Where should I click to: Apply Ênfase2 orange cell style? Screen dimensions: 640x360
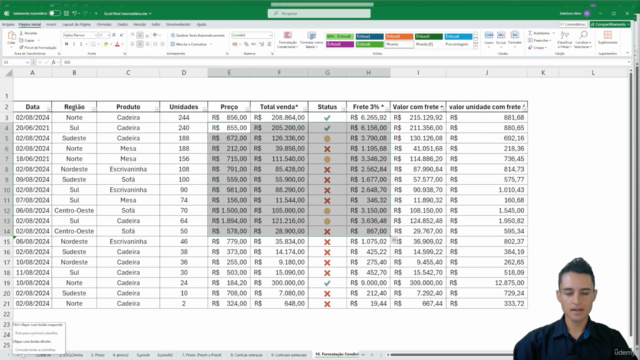pos(399,36)
